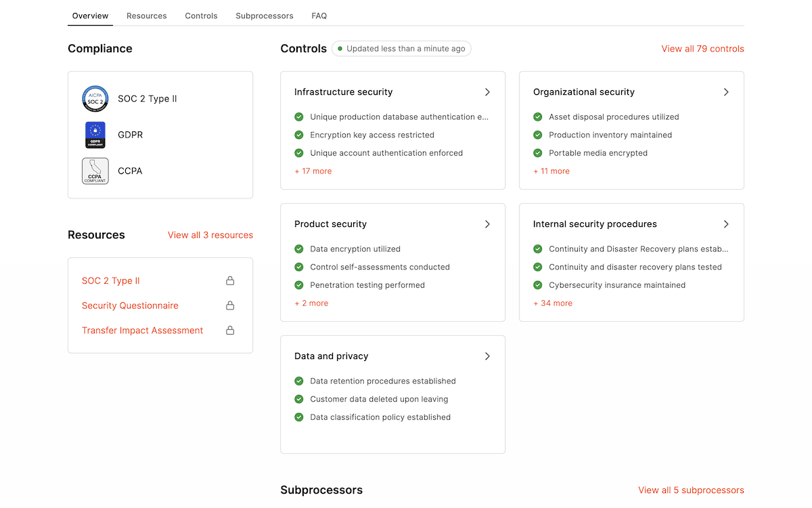The height and width of the screenshot is (508, 812).
Task: Click the check beside Asset disposal procedures utilized
Action: [x=537, y=117]
